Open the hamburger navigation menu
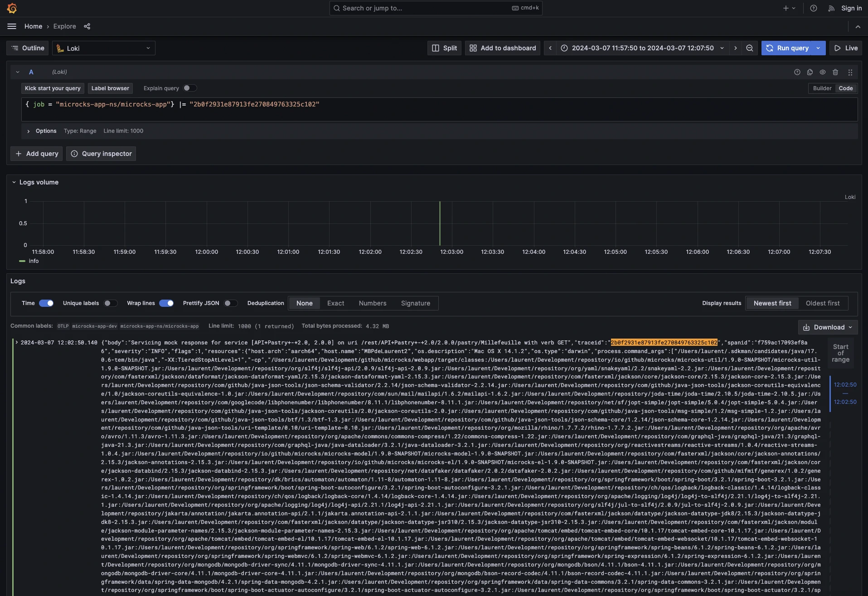 click(12, 26)
